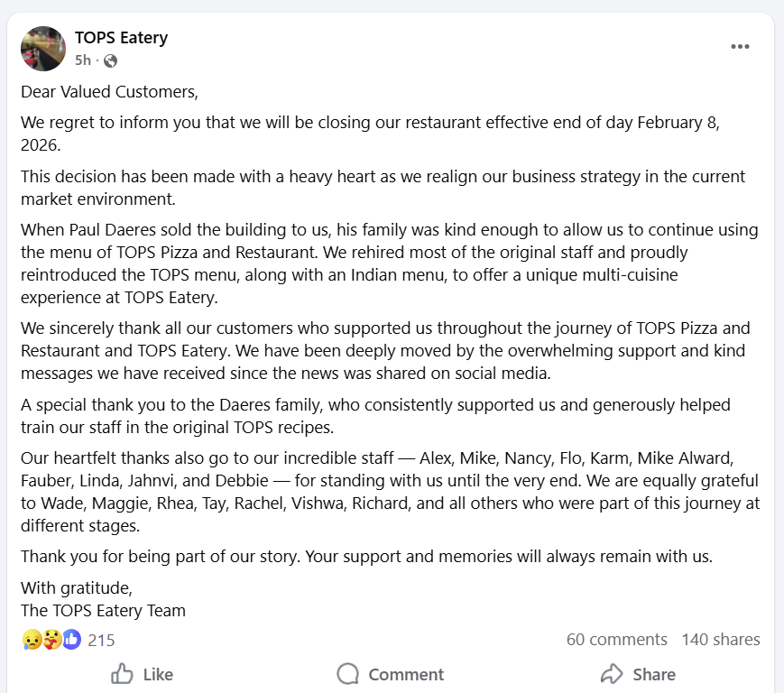Click the 'Dear Valued Customers' greeting line
The height and width of the screenshot is (693, 784).
point(108,92)
